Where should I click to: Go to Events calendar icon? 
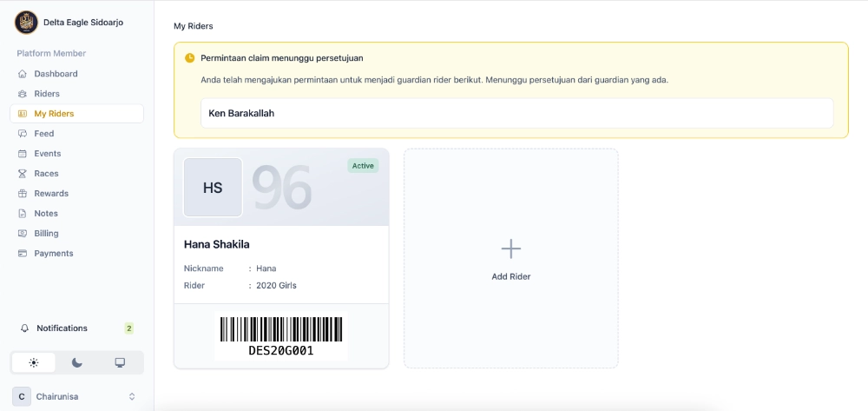click(x=23, y=154)
